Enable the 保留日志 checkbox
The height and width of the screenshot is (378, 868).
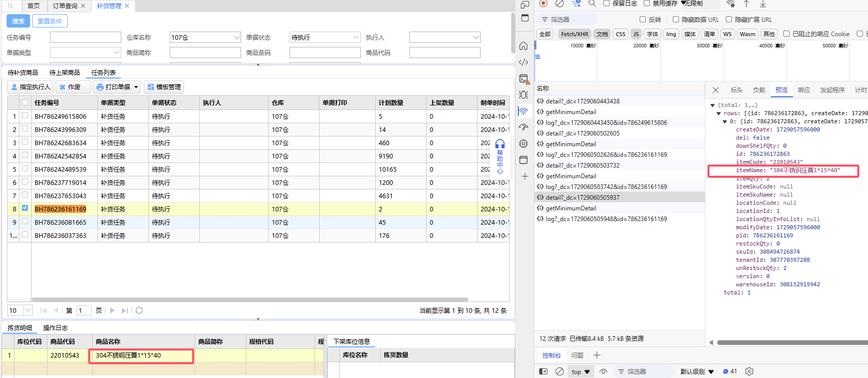click(607, 4)
